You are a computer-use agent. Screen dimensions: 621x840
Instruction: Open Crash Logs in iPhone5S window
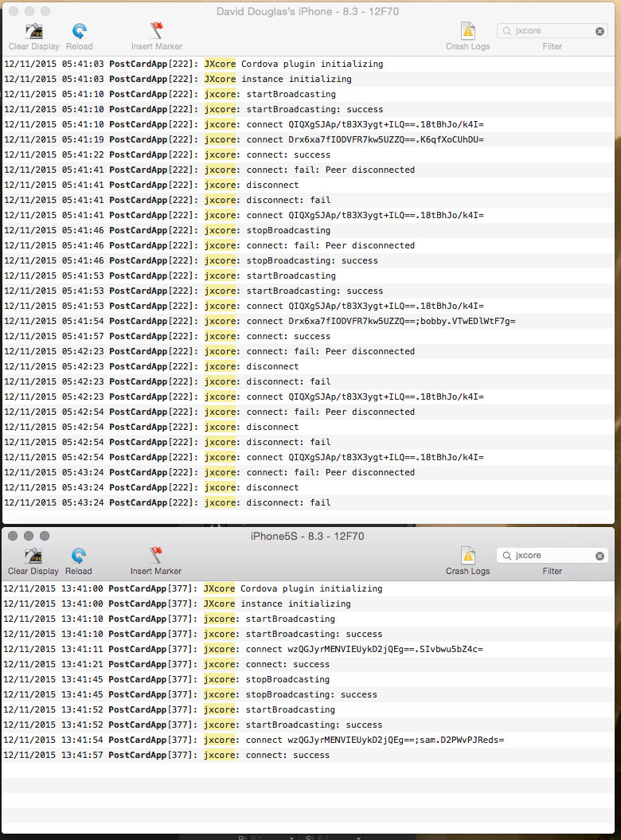pyautogui.click(x=468, y=556)
